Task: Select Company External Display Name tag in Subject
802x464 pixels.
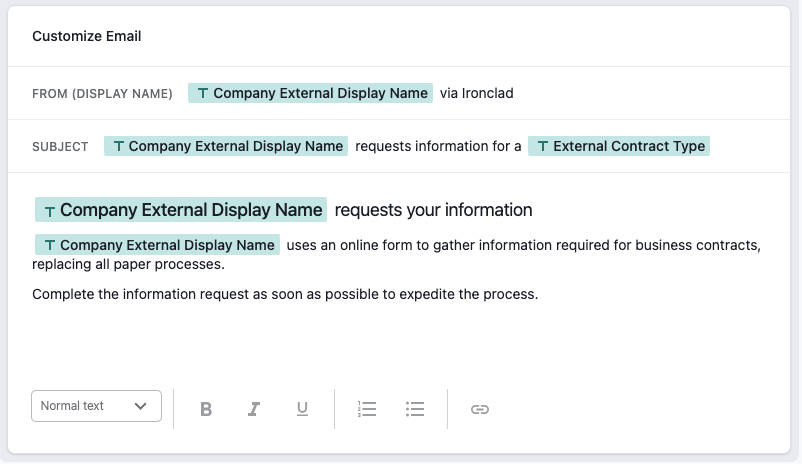Action: click(226, 146)
